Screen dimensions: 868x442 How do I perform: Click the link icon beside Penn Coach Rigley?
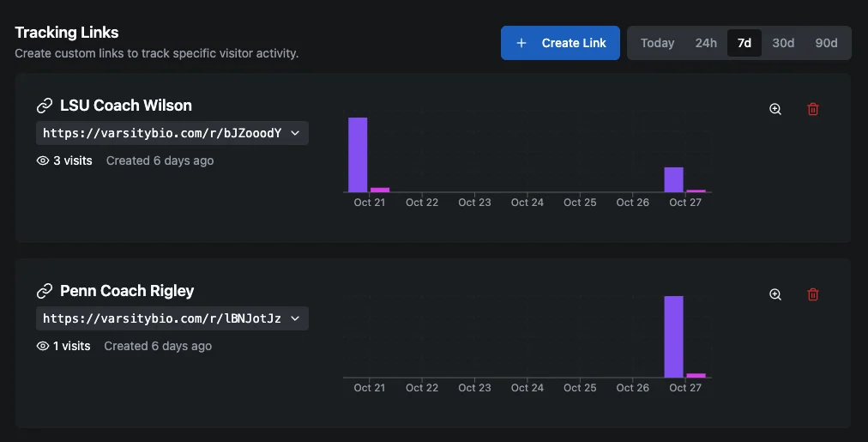pos(45,291)
